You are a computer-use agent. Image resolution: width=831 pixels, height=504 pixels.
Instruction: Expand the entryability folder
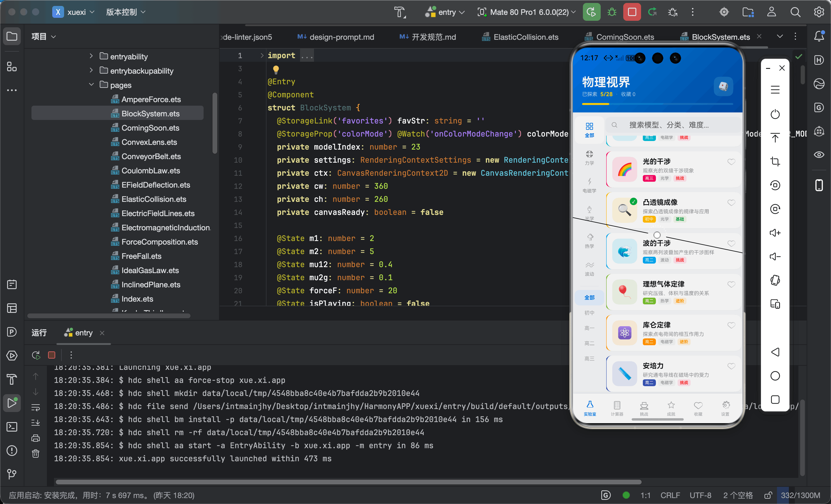91,56
